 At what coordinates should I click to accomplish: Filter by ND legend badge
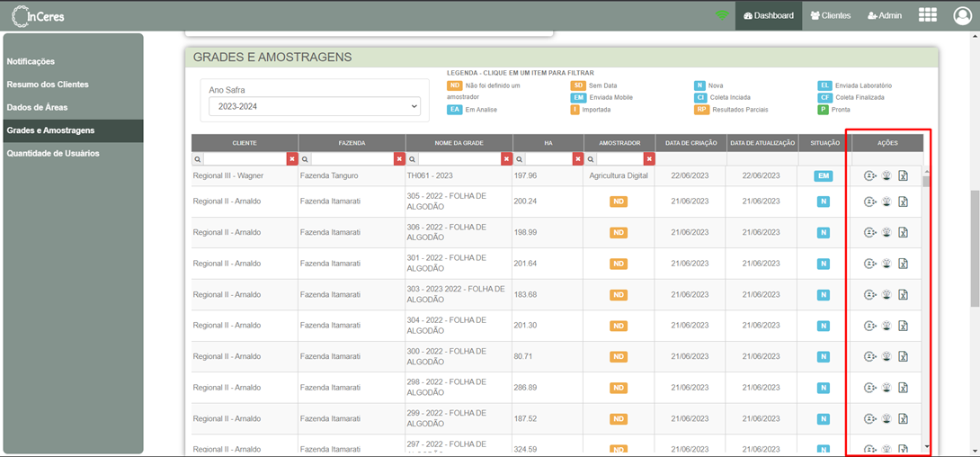coord(454,85)
